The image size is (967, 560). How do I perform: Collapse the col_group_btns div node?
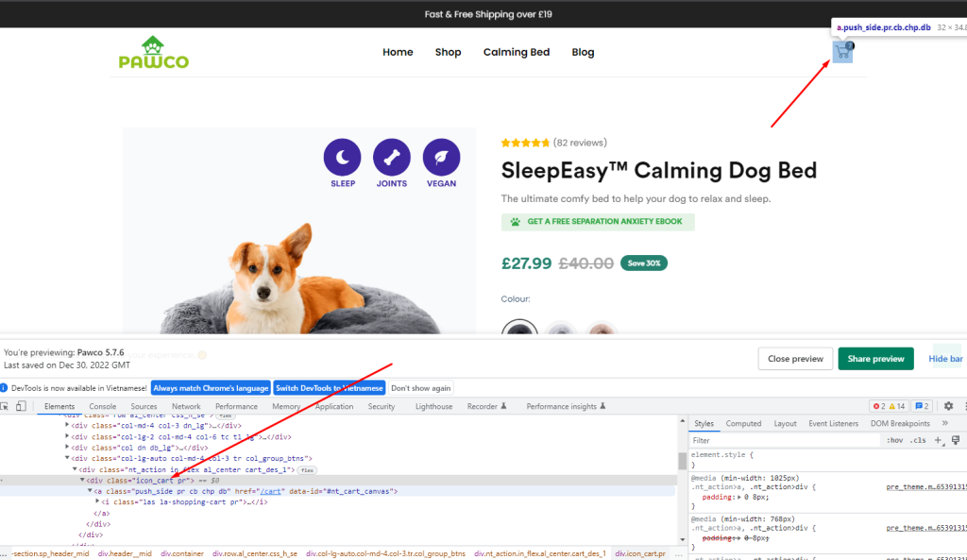[x=67, y=458]
